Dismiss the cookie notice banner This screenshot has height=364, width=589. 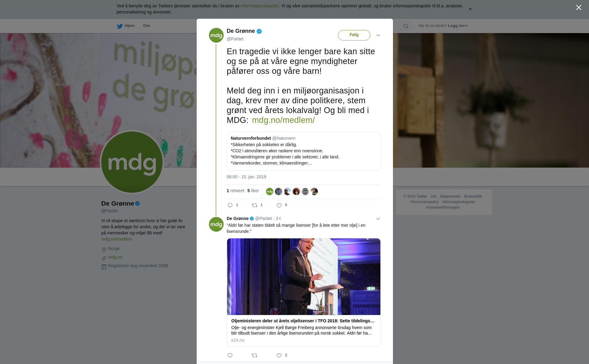coord(470,9)
